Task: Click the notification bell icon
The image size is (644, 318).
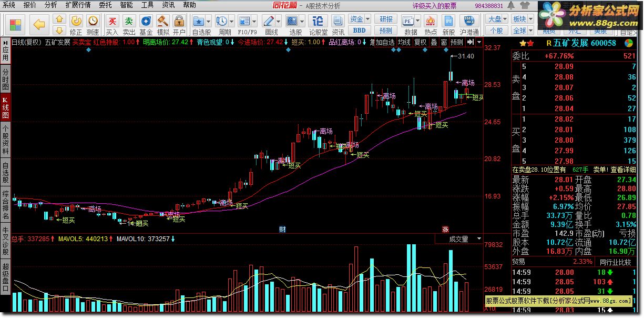Action: click(x=510, y=6)
